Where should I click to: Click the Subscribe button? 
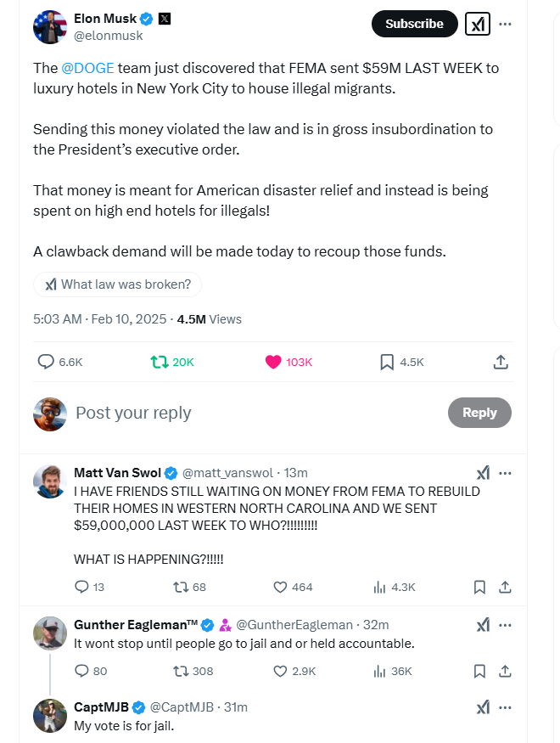[x=414, y=24]
